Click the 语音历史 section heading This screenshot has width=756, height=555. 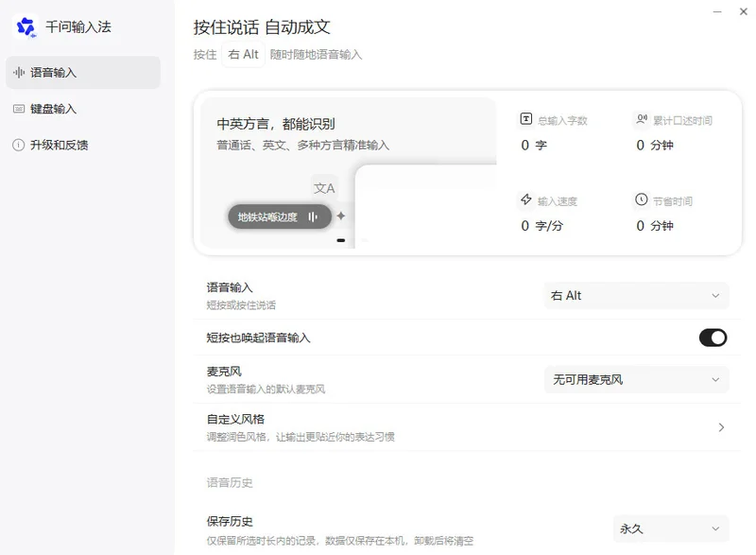tap(230, 483)
